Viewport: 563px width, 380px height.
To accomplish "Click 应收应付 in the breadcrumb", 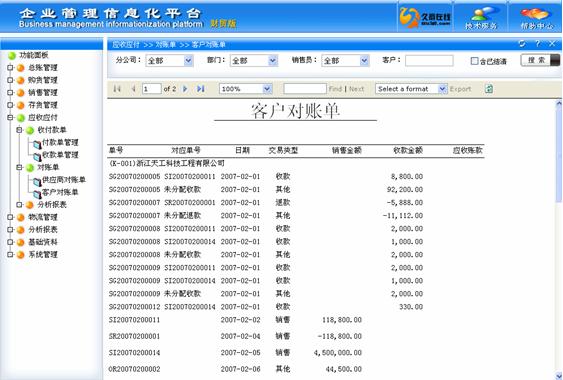I will [126, 45].
